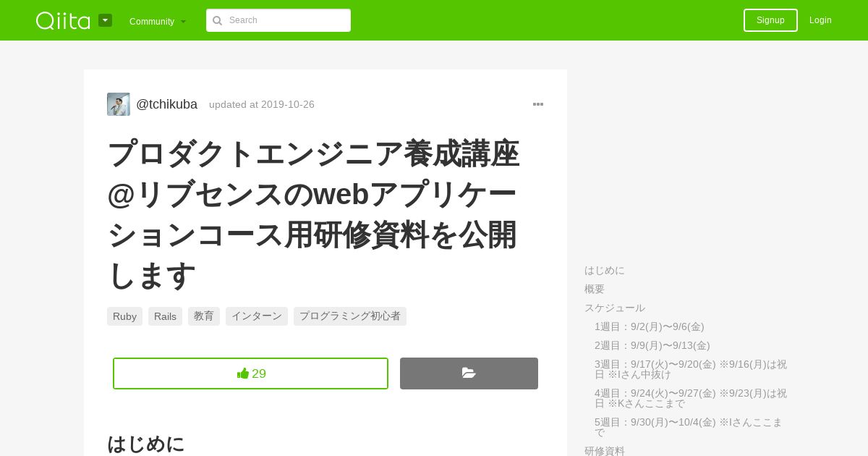
Task: Open the Qiita home logo
Action: [63, 20]
